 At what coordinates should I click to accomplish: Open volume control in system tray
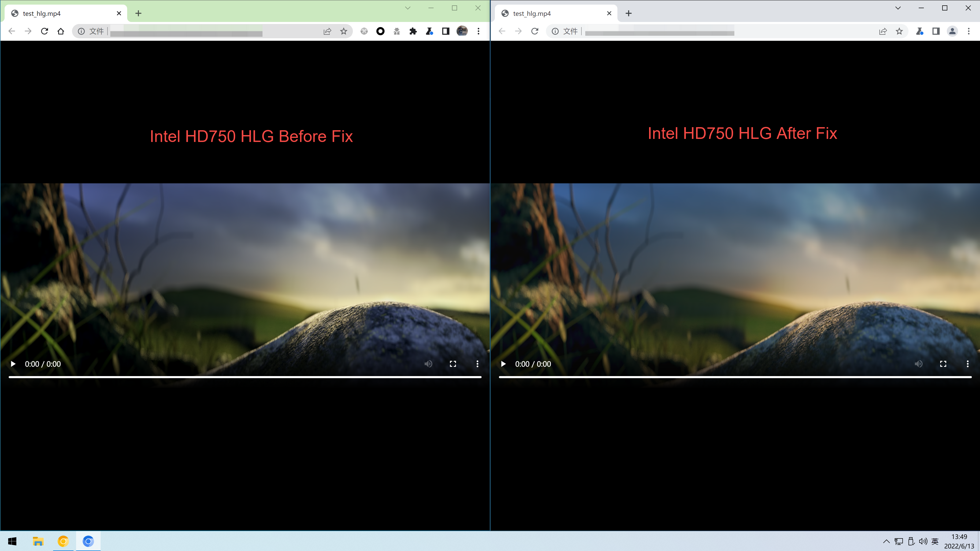[923, 541]
